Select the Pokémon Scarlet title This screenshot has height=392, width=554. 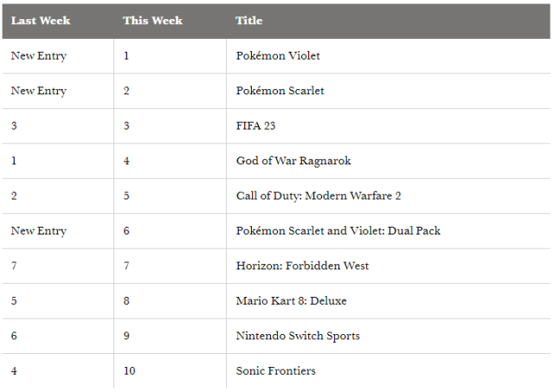(280, 91)
